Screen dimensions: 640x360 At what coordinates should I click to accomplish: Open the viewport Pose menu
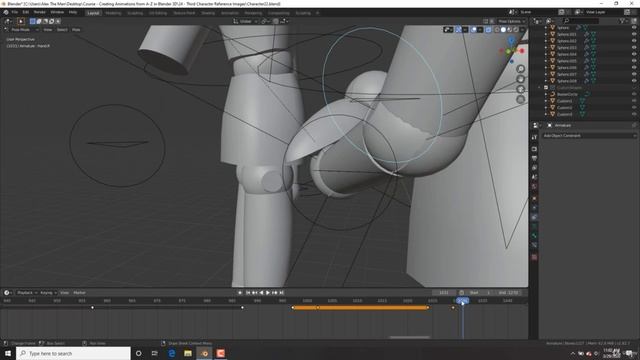[x=76, y=30]
